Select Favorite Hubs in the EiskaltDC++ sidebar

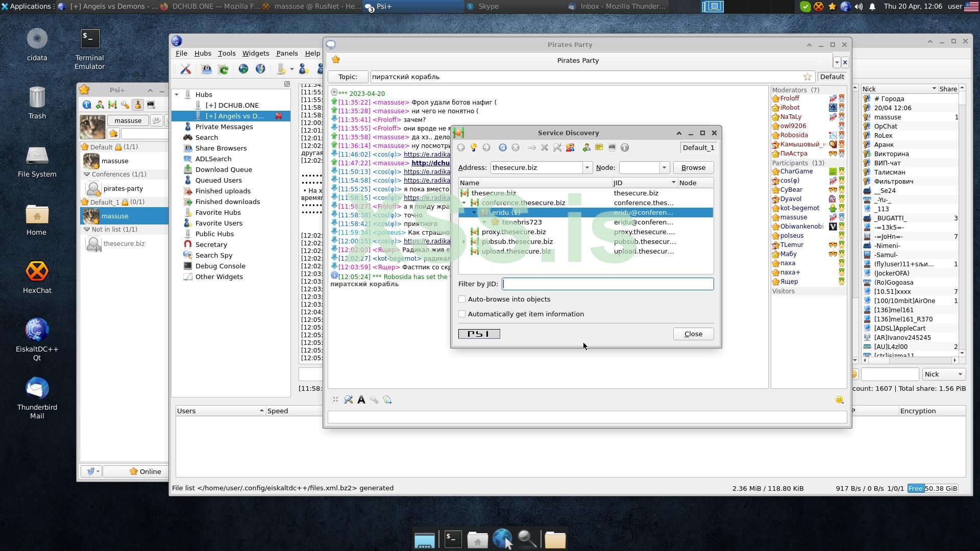(217, 212)
